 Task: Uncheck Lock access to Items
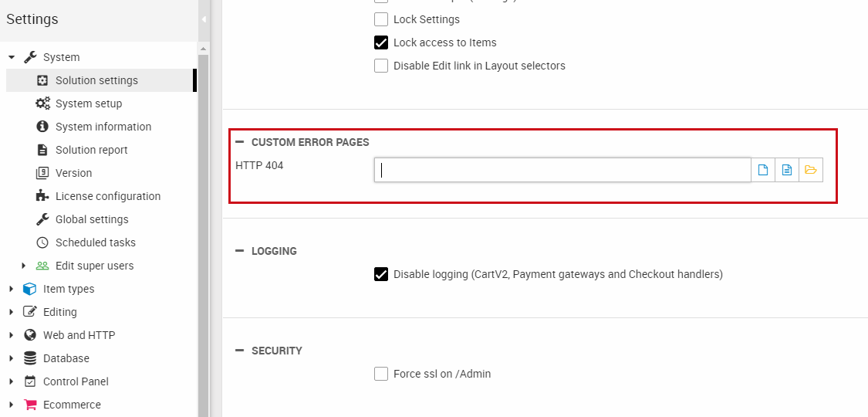click(x=381, y=42)
